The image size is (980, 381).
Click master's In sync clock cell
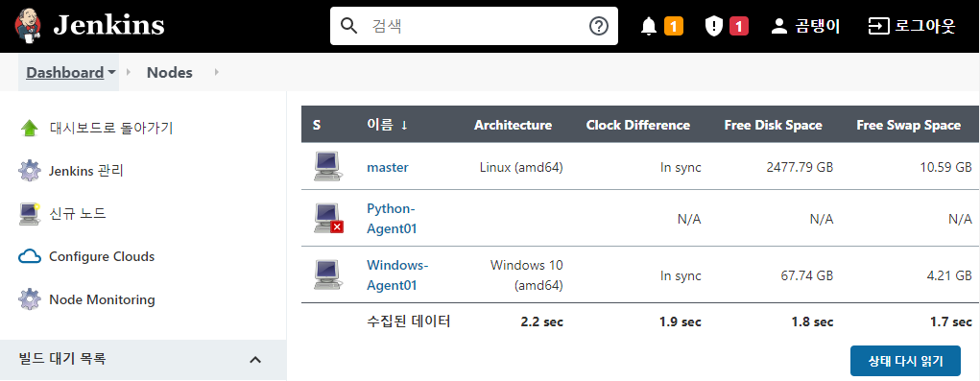[681, 167]
